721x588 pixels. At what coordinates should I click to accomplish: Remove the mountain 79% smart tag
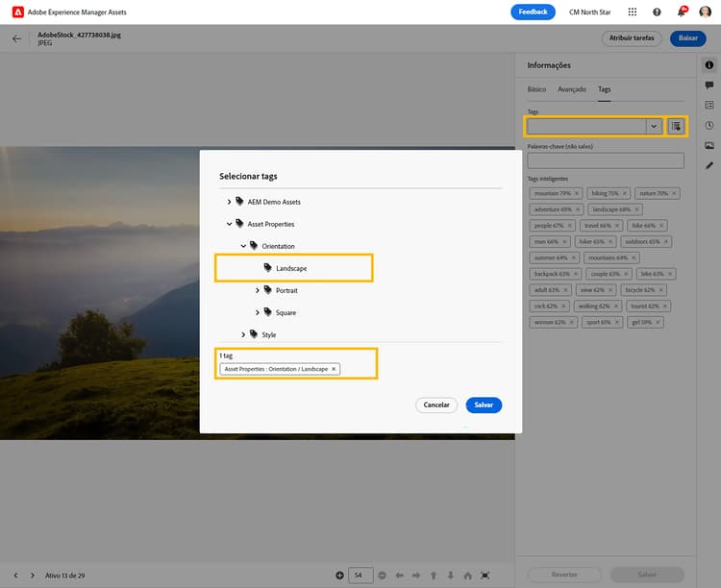(x=579, y=194)
